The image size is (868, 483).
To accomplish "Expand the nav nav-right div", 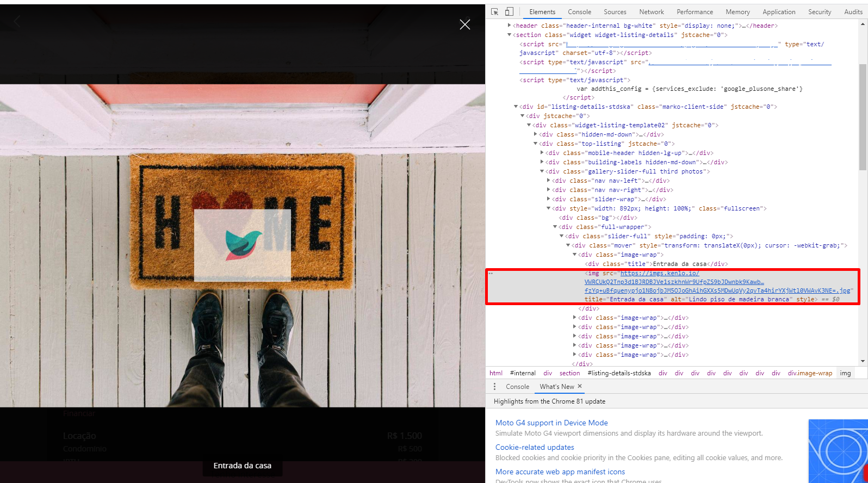I will tap(548, 190).
